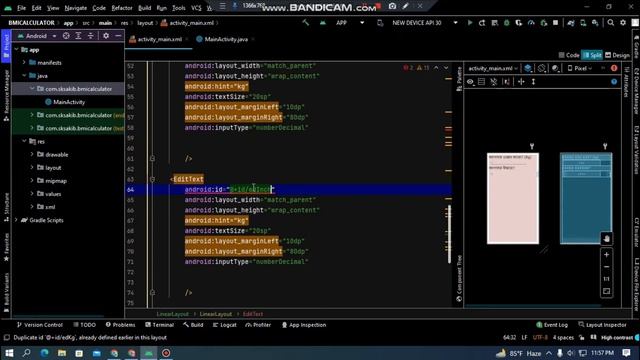Open activity_main.xml file dropdown in design toolbar

click(x=493, y=68)
